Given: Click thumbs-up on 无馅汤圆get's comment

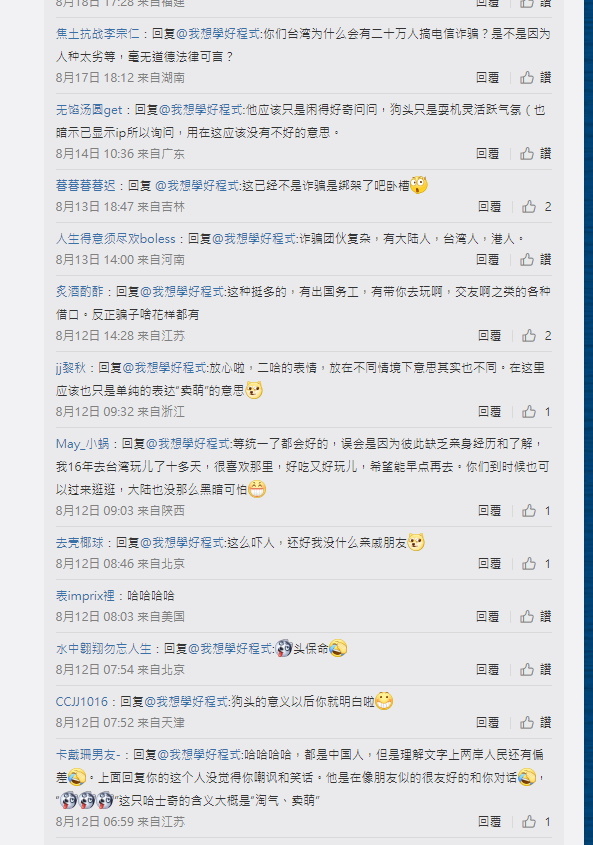Looking at the screenshot, I should [x=527, y=154].
